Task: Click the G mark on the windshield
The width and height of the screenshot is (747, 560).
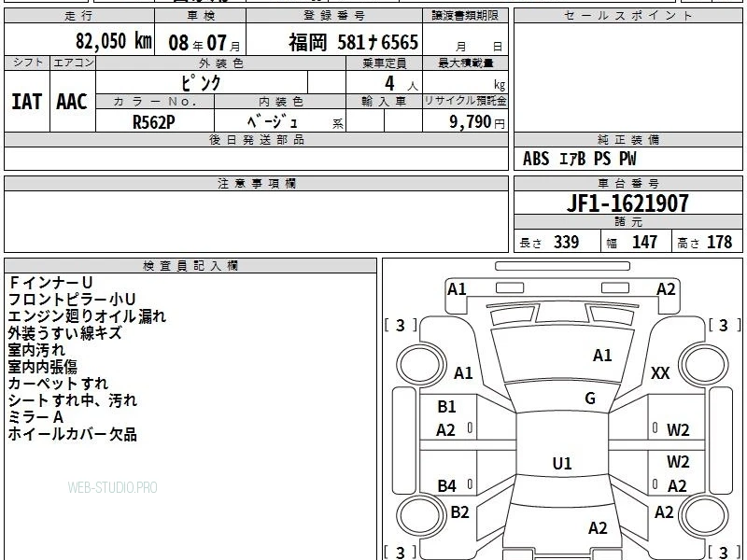Action: (590, 398)
